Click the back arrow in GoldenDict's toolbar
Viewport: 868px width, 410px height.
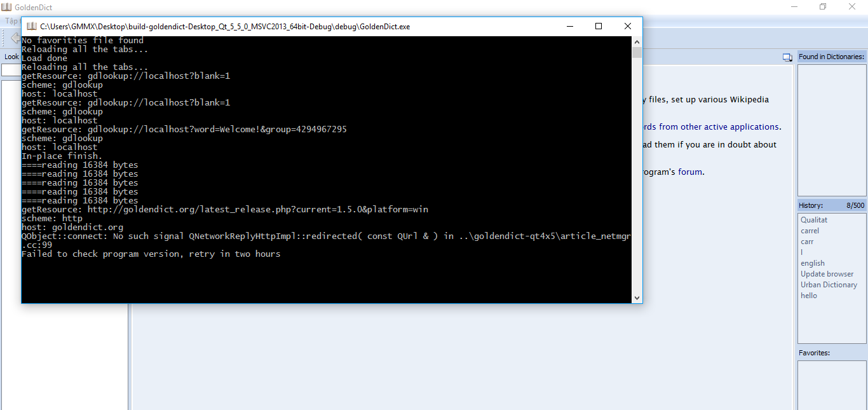point(15,38)
